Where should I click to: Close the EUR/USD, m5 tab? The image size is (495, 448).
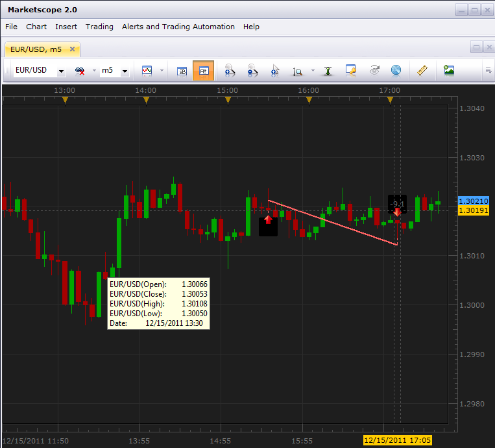pyautogui.click(x=72, y=49)
